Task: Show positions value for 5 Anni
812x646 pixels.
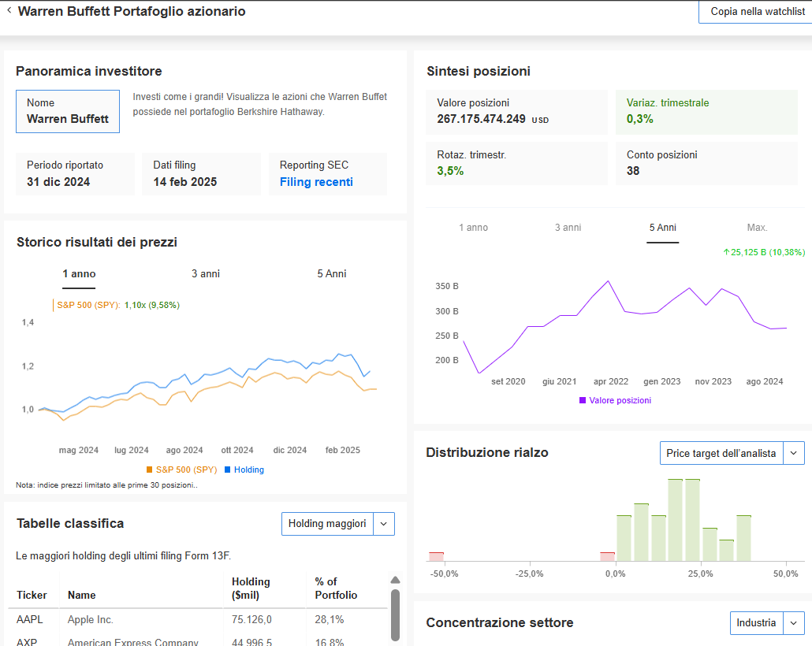Action: [663, 228]
